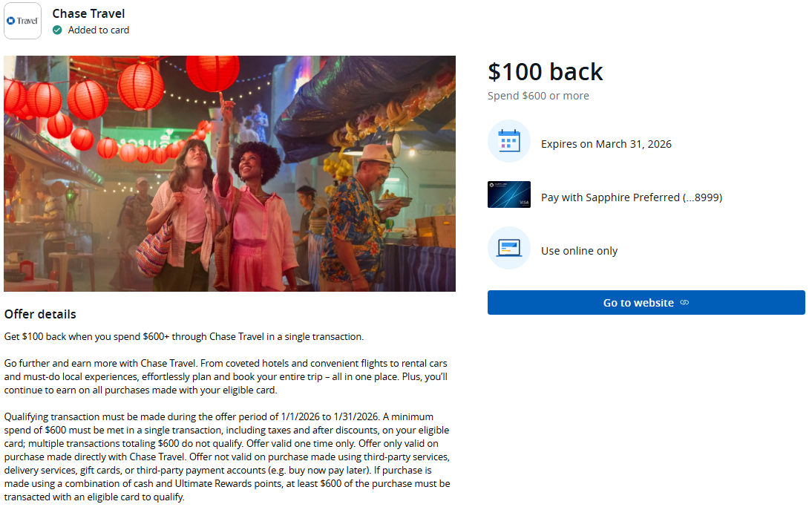This screenshot has height=507, width=812.
Task: Click the $100 back heading
Action: [545, 71]
